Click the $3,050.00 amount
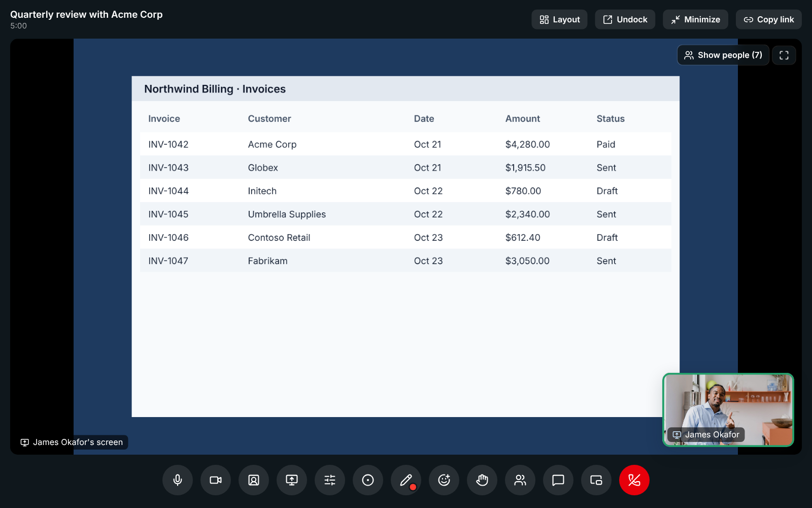Viewport: 812px width, 508px height. pyautogui.click(x=527, y=261)
